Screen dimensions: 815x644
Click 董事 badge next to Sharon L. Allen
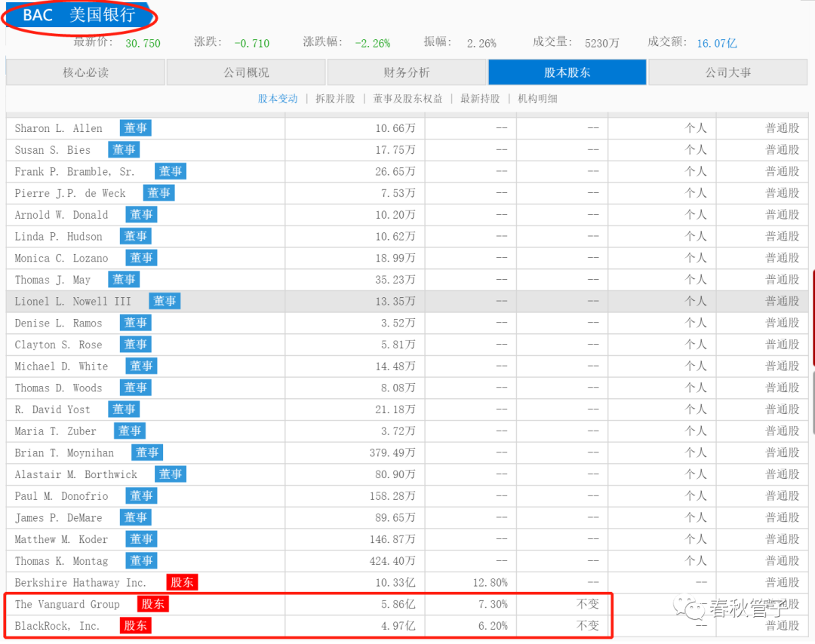pyautogui.click(x=136, y=127)
